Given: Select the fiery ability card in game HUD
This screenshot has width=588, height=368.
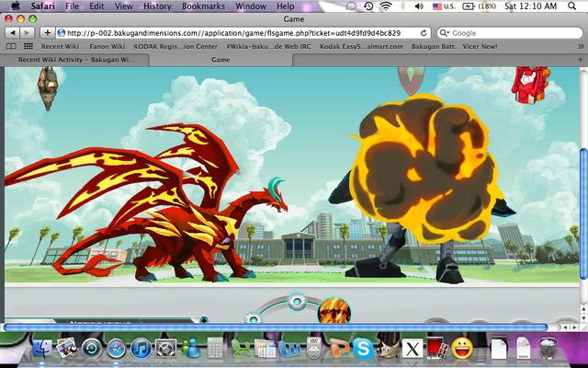Looking at the screenshot, I should pos(333,313).
